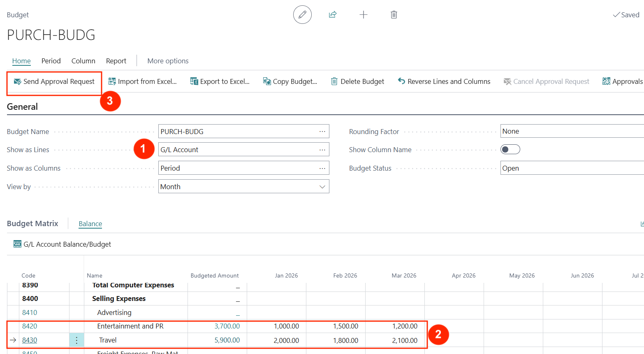Image resolution: width=644 pixels, height=354 pixels.
Task: Click Reverse Lines and Columns
Action: pos(444,81)
